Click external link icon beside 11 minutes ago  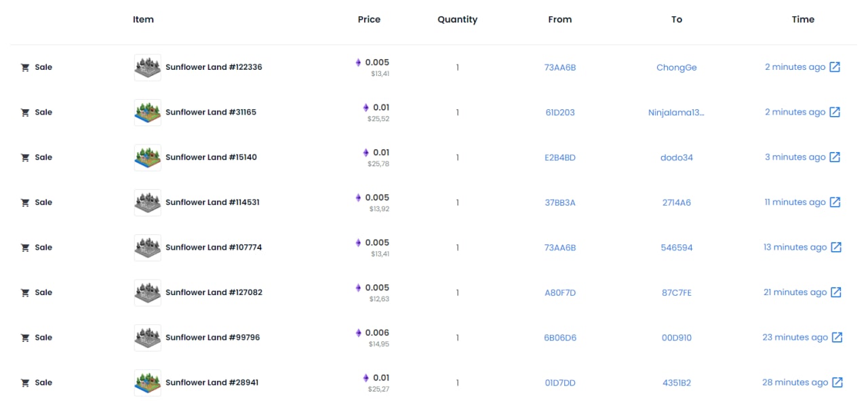(x=835, y=202)
